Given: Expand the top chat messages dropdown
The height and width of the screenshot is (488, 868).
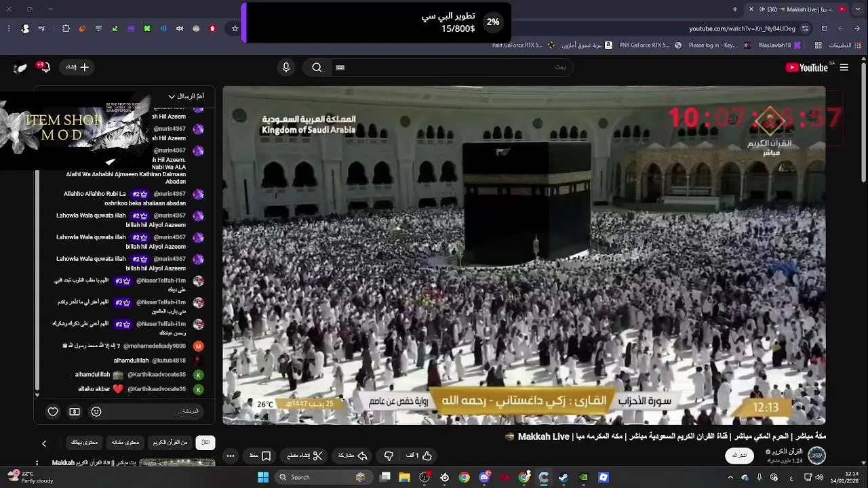Looking at the screenshot, I should point(186,96).
